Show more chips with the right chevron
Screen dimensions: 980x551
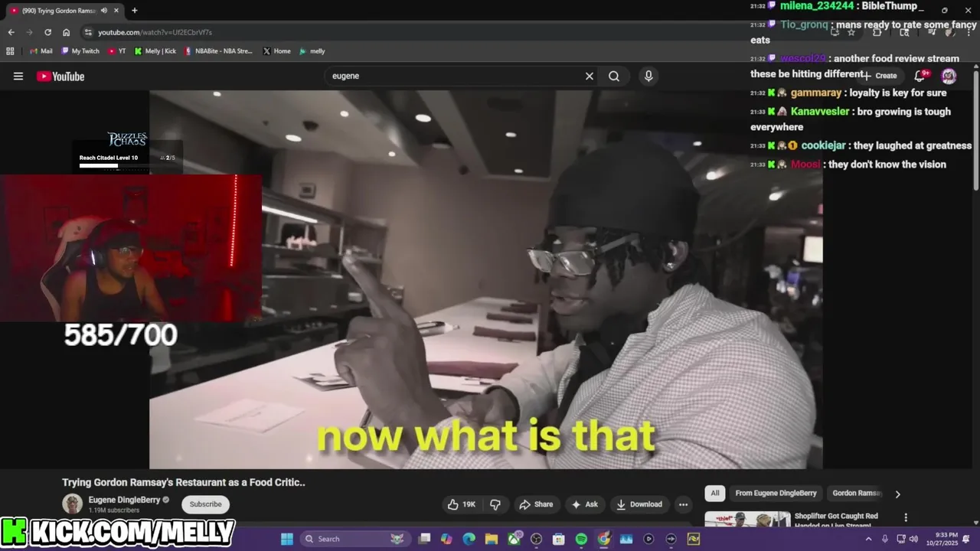pyautogui.click(x=897, y=494)
